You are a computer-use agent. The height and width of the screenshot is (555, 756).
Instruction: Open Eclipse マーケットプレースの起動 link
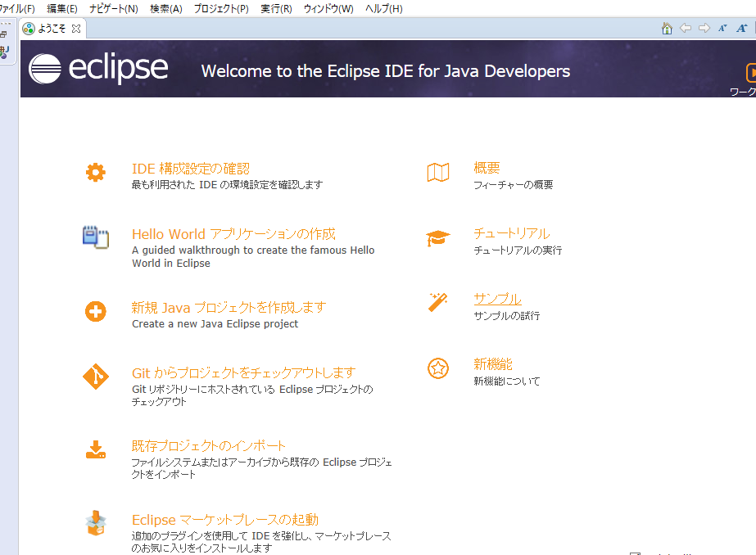pos(225,519)
